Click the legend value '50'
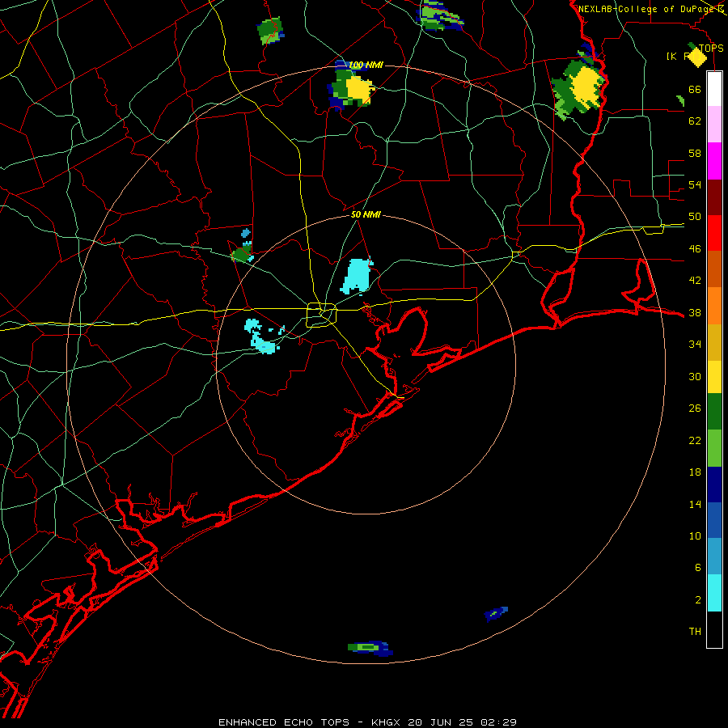 click(x=695, y=217)
